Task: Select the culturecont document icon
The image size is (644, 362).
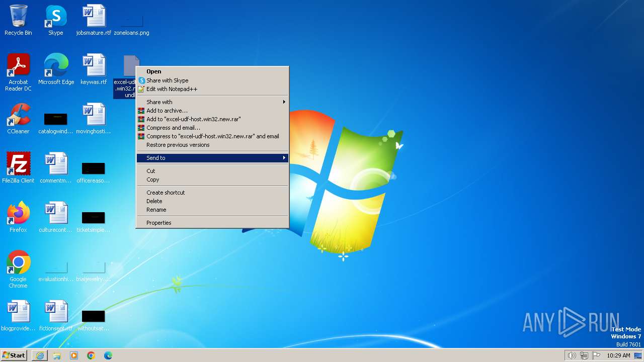Action: 56,218
